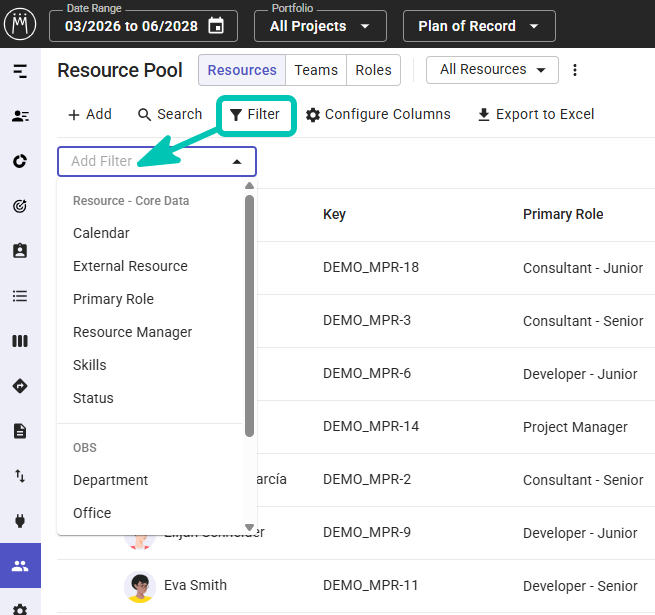The image size is (655, 615).
Task: Click the plug integrations sidebar icon
Action: 20,521
